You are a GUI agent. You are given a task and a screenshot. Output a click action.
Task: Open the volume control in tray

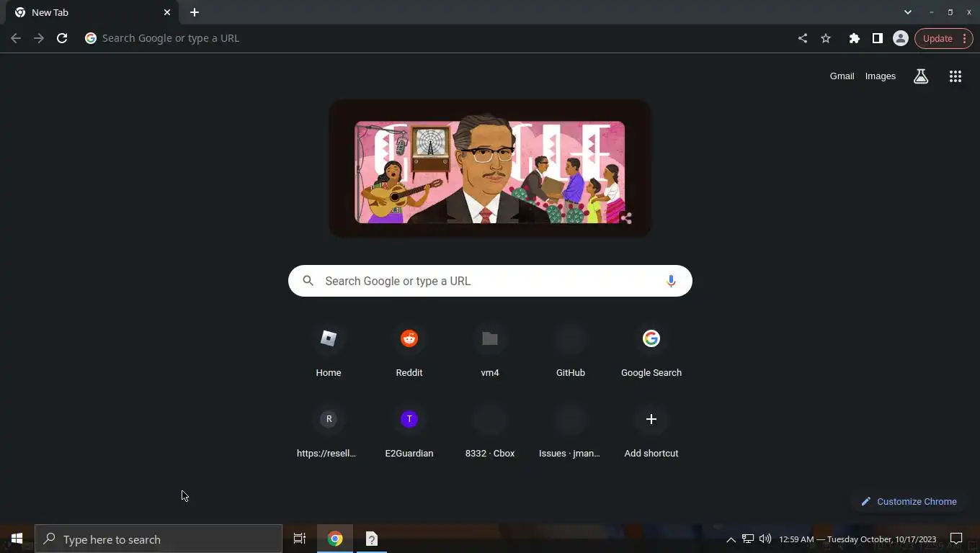coord(765,539)
